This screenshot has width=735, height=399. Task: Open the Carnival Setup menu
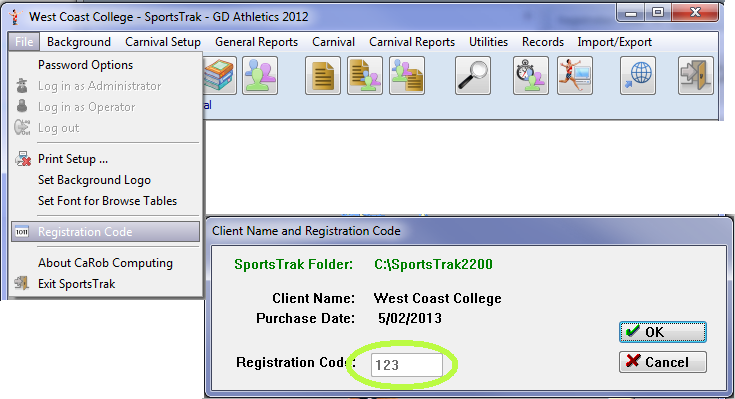(163, 42)
